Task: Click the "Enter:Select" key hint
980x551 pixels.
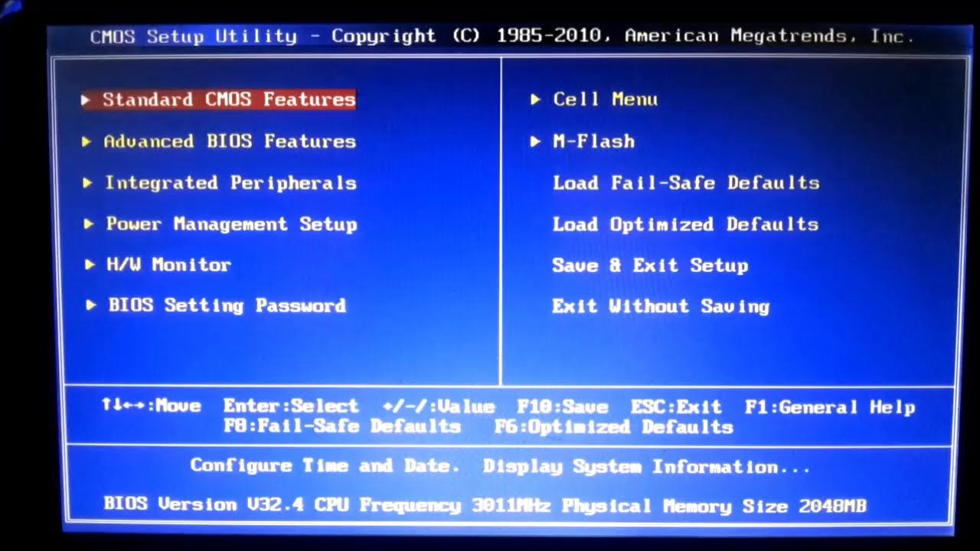Action: coord(291,406)
